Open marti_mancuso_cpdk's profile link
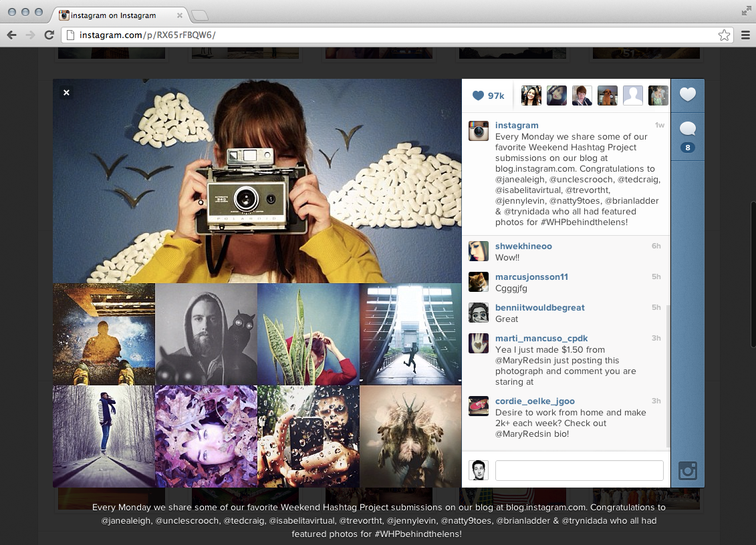The height and width of the screenshot is (545, 756). tap(541, 338)
